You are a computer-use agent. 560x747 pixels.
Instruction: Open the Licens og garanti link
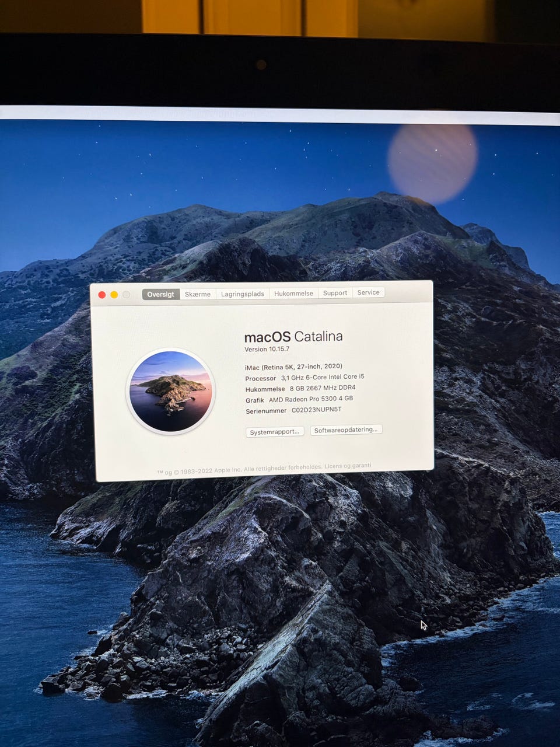click(x=348, y=466)
